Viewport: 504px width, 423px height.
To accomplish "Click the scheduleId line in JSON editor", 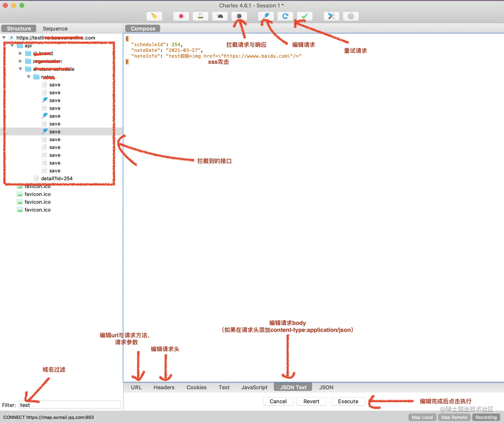I will coord(157,44).
